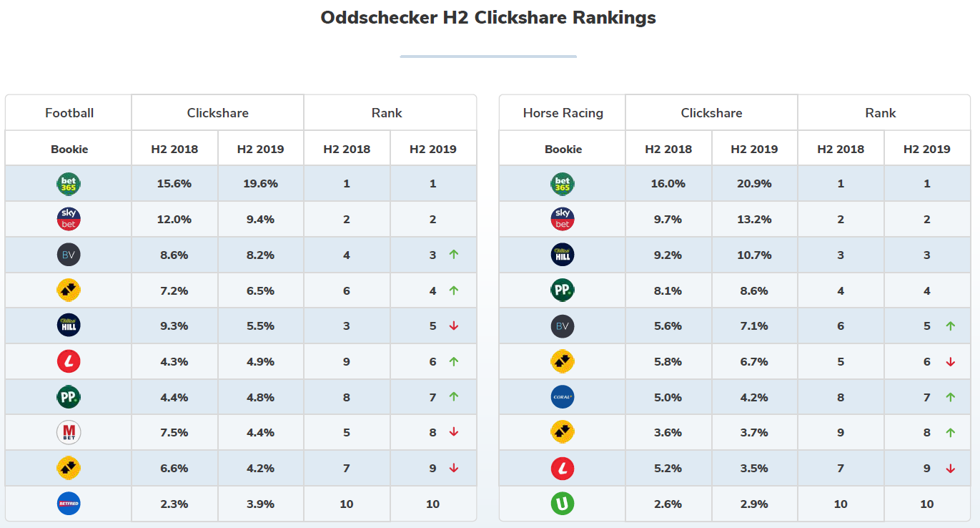Screen dimensions: 980x528
Task: Click the BV logo in the Football table
Action: click(x=69, y=255)
